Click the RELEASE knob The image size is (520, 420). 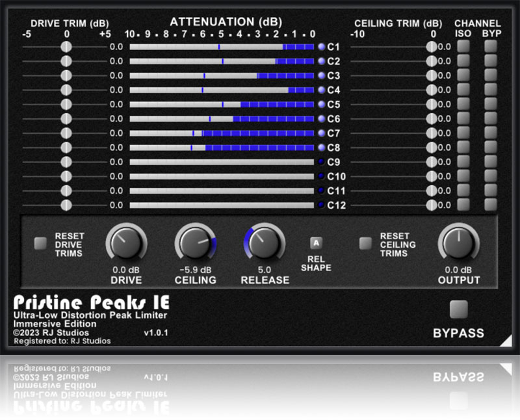tap(263, 244)
